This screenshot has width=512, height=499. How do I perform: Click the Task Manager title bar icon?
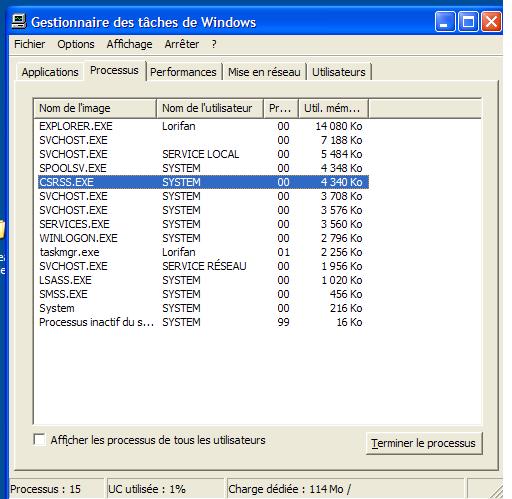click(19, 22)
